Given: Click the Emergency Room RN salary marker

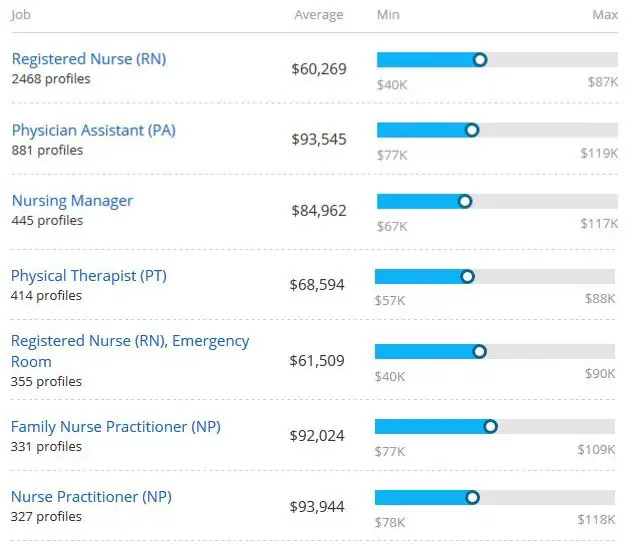Looking at the screenshot, I should click(x=479, y=351).
